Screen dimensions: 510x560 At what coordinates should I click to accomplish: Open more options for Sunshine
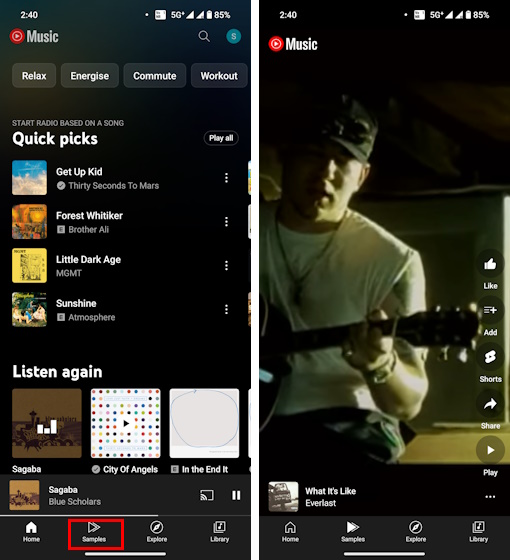click(226, 309)
